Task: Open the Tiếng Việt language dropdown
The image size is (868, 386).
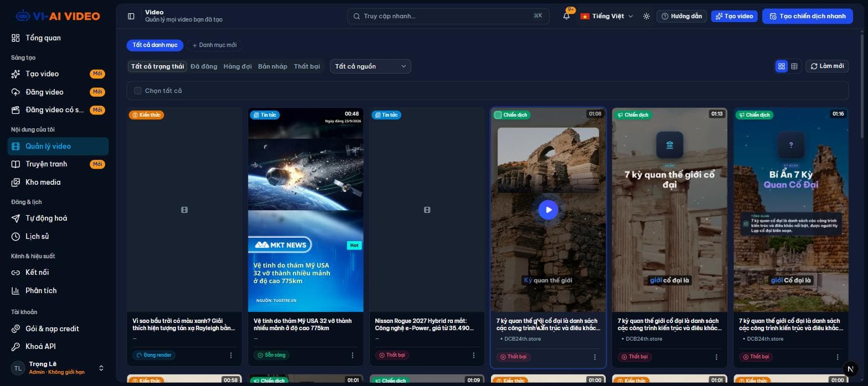Action: [x=607, y=16]
